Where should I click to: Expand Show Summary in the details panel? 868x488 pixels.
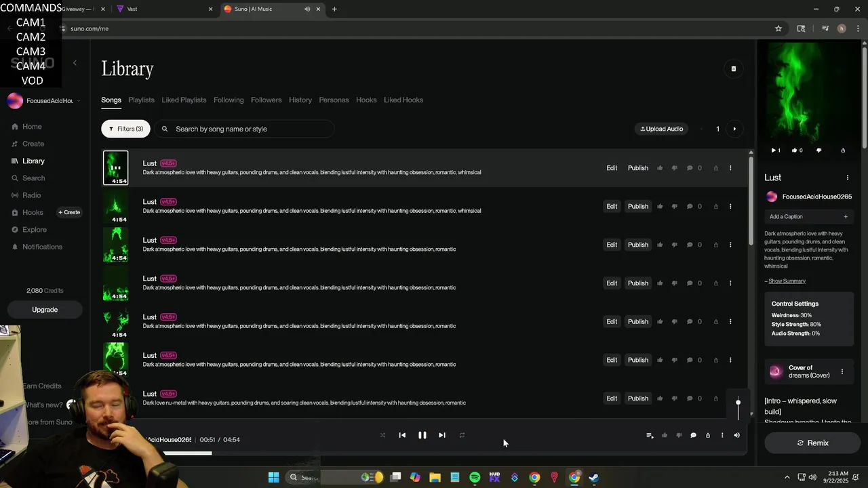coord(787,281)
